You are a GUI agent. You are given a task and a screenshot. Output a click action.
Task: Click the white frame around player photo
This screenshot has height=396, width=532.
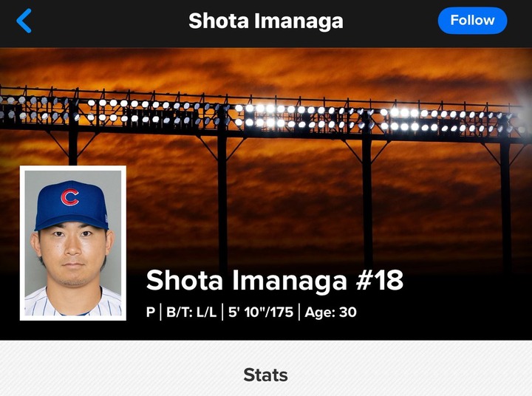(x=22, y=243)
